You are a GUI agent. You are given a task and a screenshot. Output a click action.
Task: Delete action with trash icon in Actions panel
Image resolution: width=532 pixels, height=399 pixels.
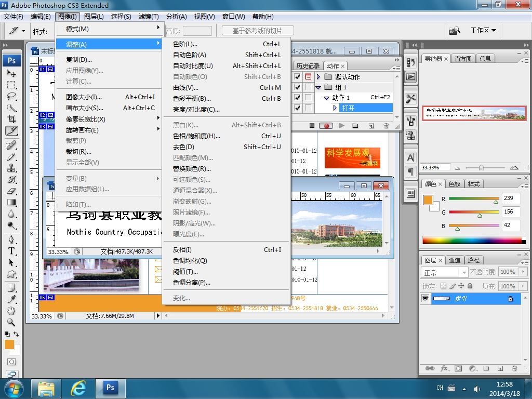pos(386,126)
